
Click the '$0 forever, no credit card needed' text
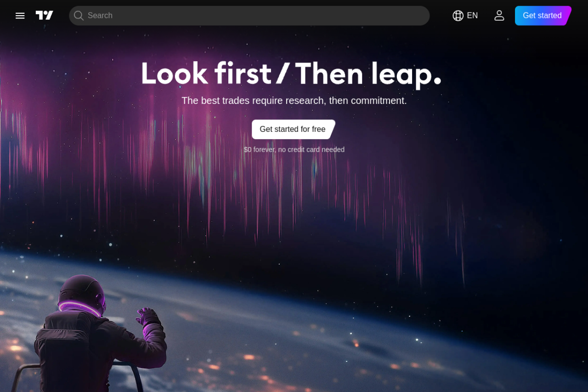coord(294,149)
